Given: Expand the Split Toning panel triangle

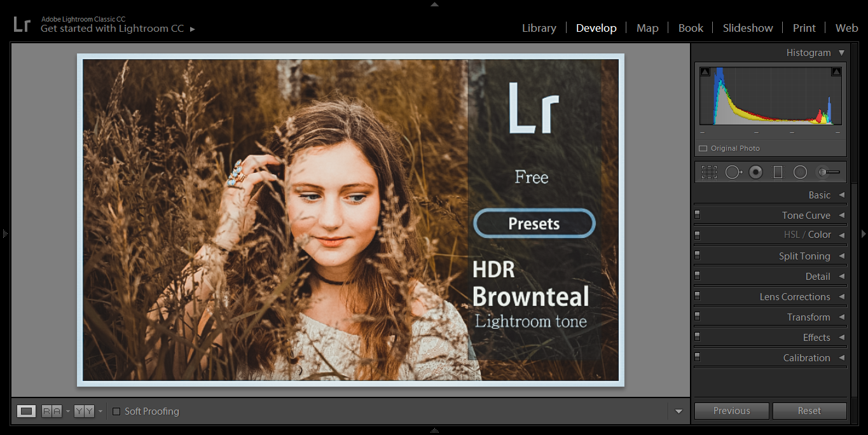Looking at the screenshot, I should [x=841, y=256].
